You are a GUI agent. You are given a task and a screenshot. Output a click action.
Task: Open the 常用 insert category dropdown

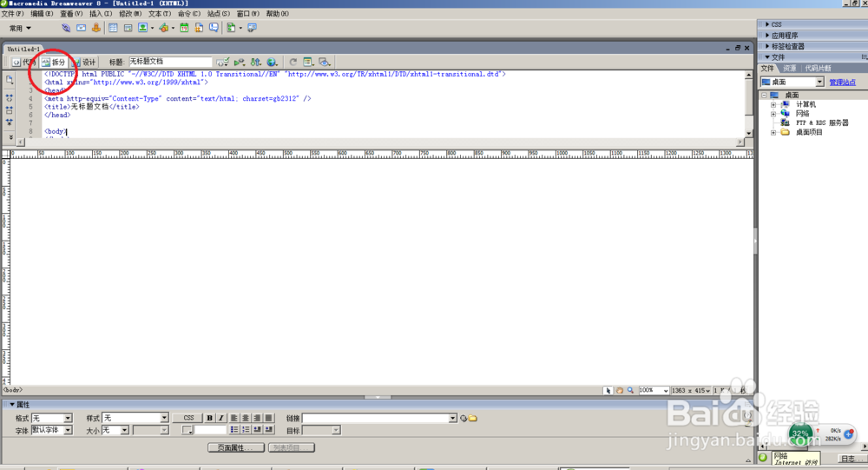[x=21, y=29]
